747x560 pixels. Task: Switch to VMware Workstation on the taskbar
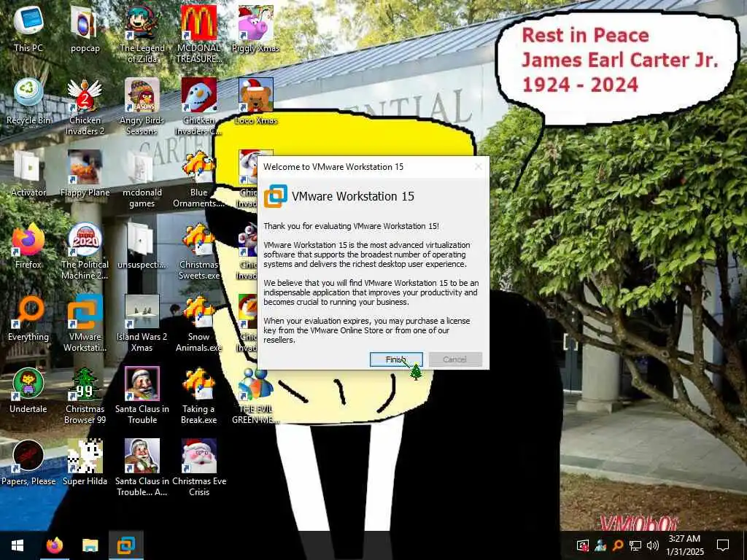126,545
